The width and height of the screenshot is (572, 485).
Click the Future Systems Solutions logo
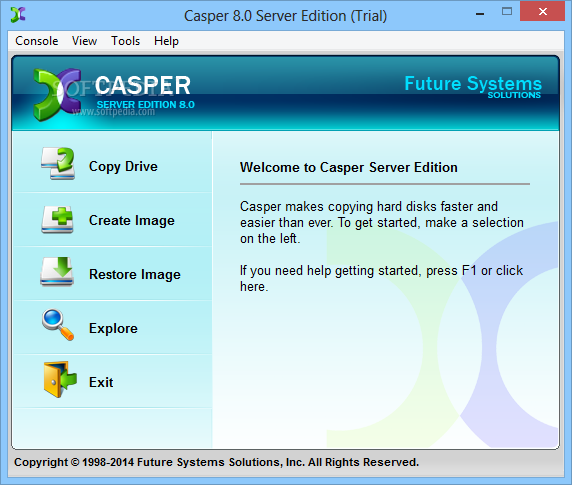click(473, 87)
